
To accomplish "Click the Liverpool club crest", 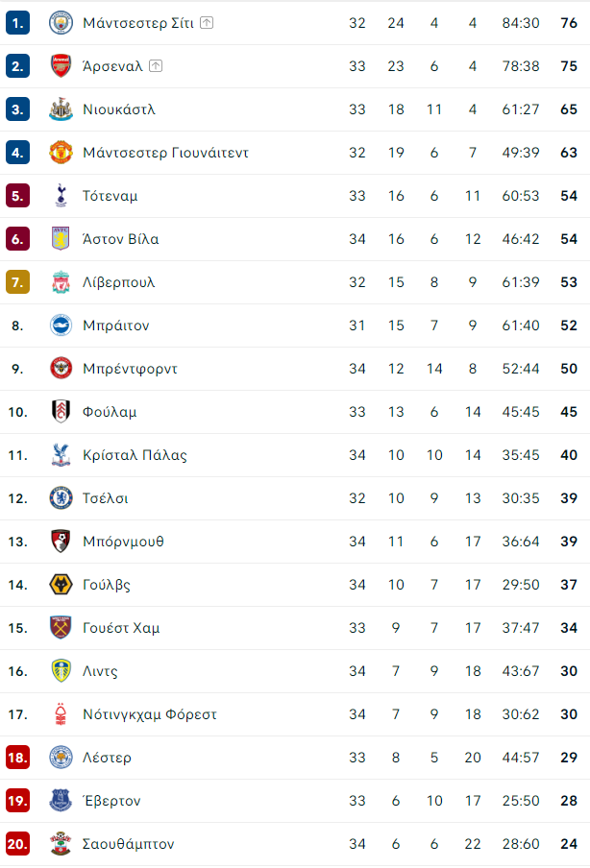I will point(61,281).
